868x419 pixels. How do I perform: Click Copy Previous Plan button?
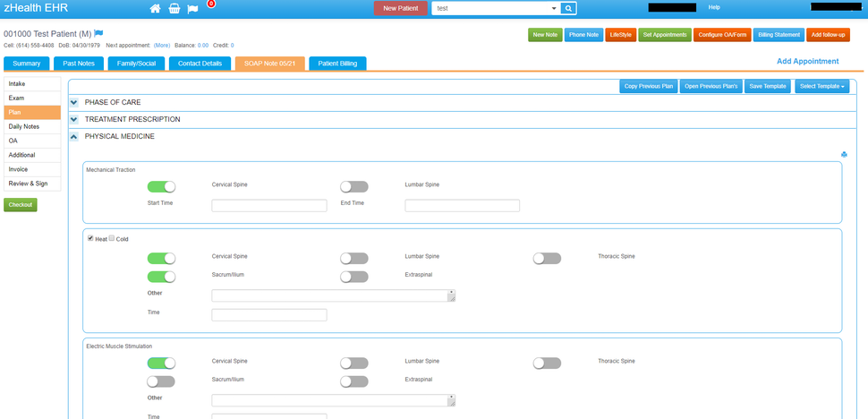pos(649,86)
